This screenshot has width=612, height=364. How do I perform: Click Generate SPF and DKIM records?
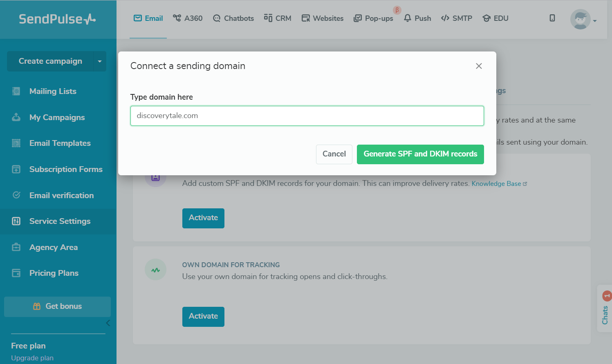(420, 154)
